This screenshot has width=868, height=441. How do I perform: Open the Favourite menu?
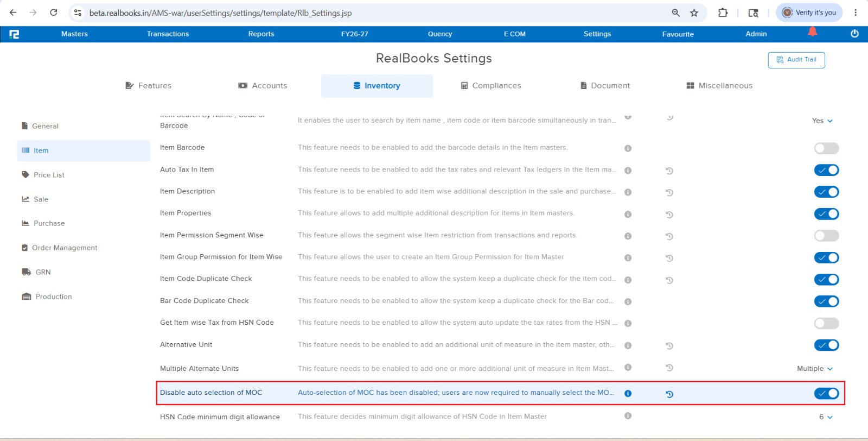tap(678, 34)
